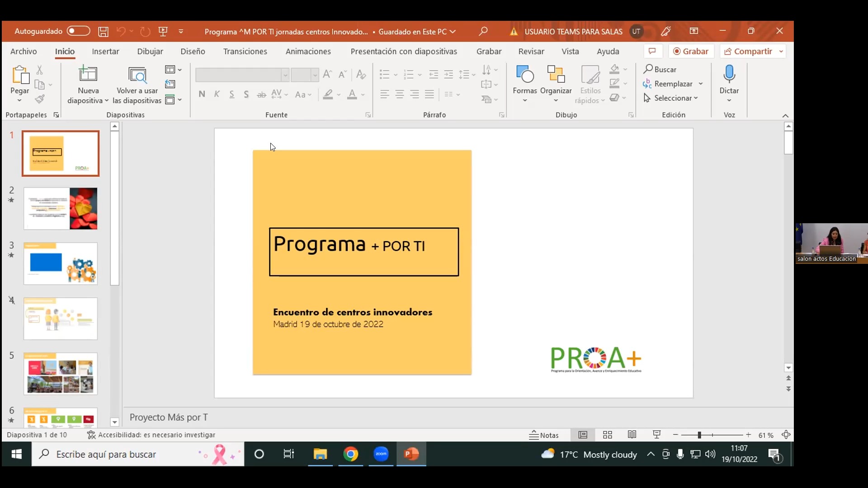Click the Notas button in status bar
This screenshot has width=868, height=488.
tap(544, 435)
